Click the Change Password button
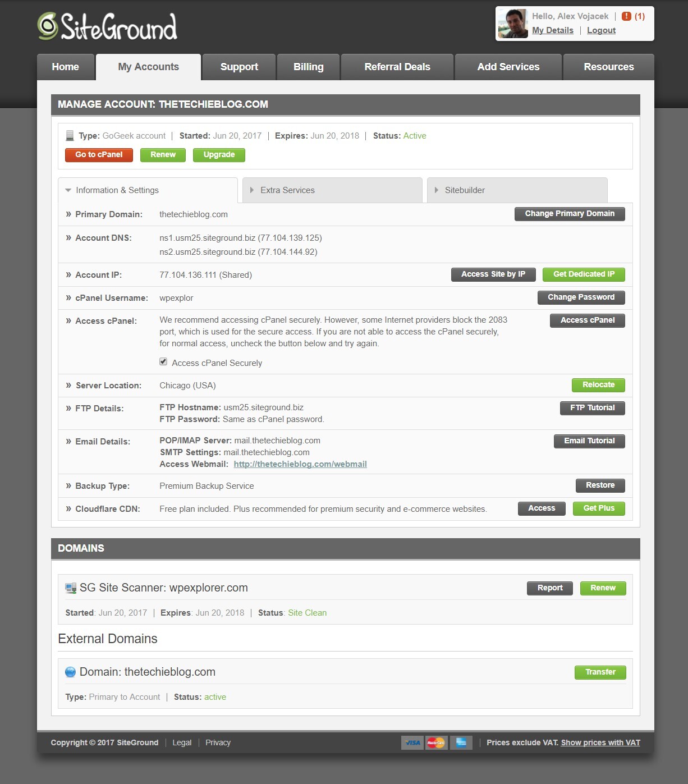The height and width of the screenshot is (784, 688). point(581,297)
